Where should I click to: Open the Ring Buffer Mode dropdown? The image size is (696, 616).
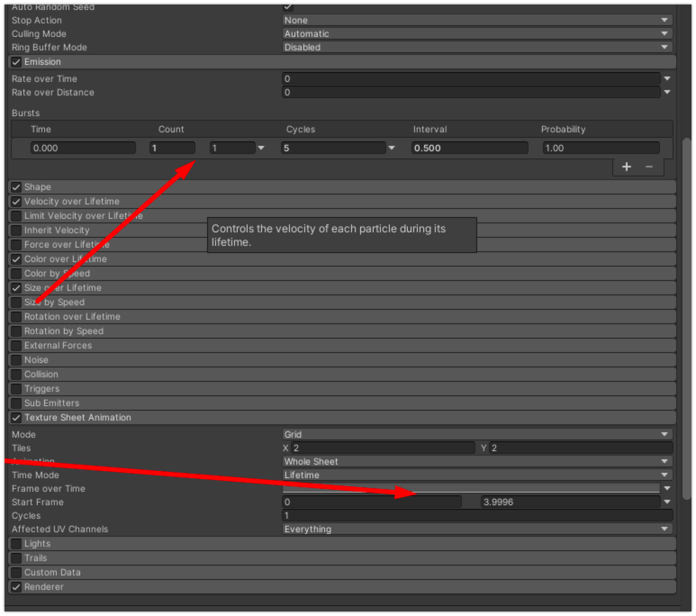477,47
